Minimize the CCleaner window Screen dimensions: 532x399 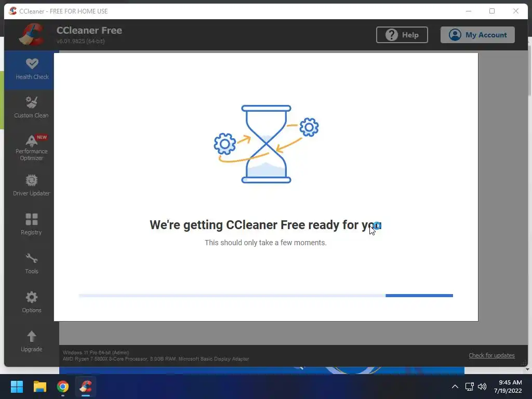point(469,11)
